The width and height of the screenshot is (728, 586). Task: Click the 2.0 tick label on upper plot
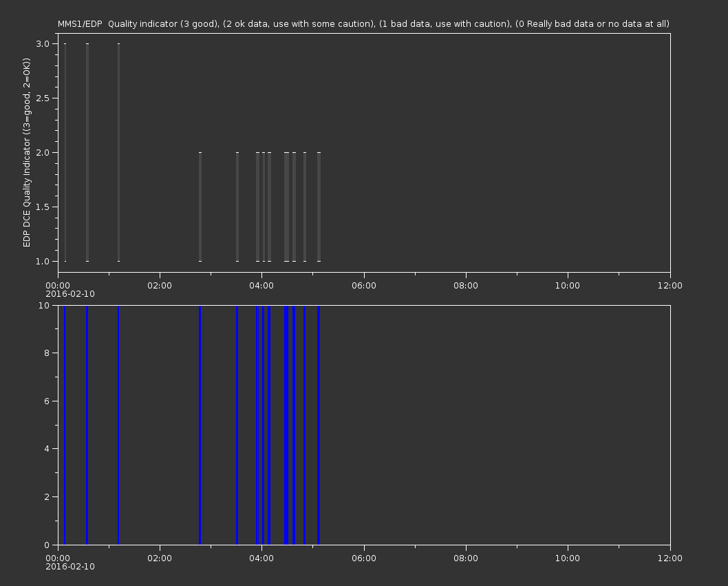coord(43,152)
